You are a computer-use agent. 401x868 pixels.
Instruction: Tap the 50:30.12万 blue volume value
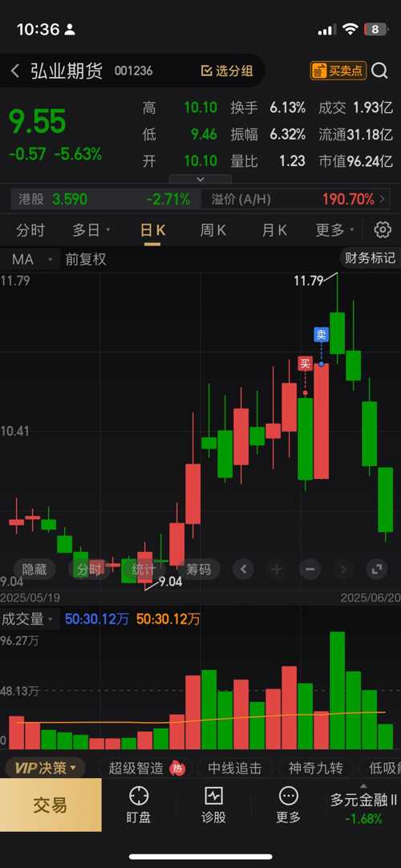point(97,619)
